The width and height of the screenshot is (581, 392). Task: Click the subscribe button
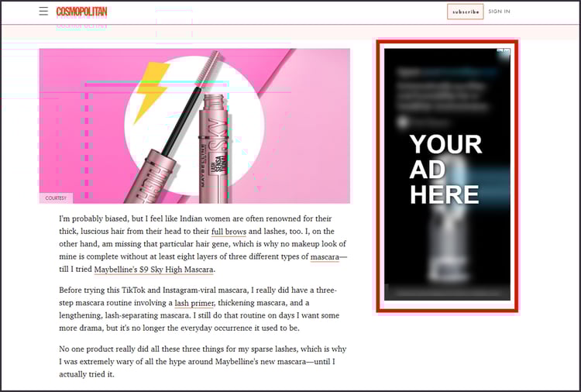point(465,12)
